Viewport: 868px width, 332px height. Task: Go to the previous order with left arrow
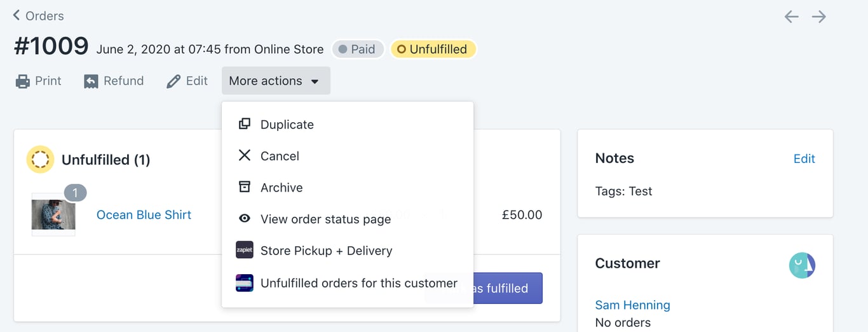(791, 17)
